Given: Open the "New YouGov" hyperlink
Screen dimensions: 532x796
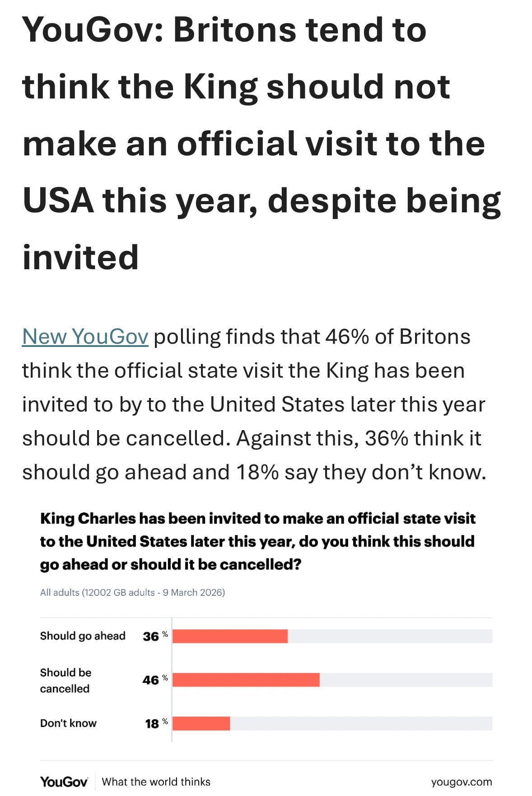Looking at the screenshot, I should pos(85,337).
